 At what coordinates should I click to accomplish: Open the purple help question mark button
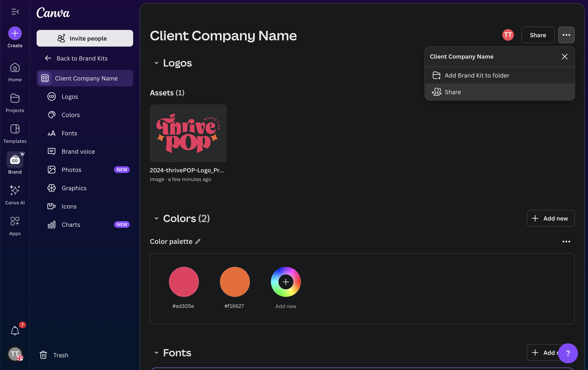tap(568, 353)
